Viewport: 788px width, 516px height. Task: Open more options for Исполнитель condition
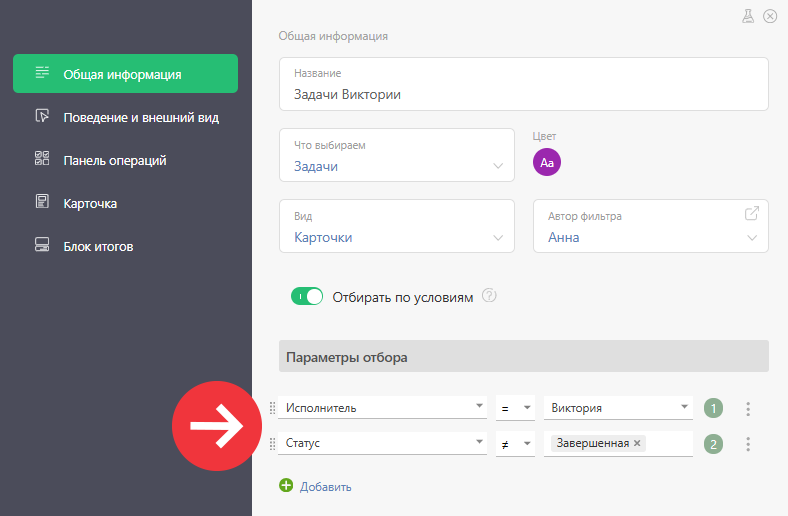click(x=748, y=408)
